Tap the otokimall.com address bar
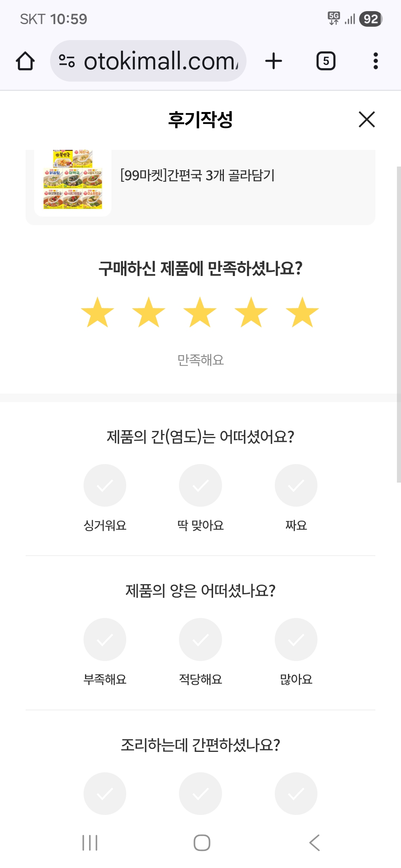401x868 pixels. pyautogui.click(x=160, y=61)
